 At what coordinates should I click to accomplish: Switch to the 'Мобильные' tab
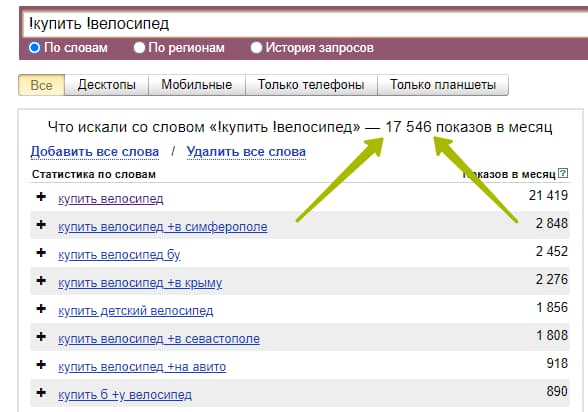pos(197,85)
